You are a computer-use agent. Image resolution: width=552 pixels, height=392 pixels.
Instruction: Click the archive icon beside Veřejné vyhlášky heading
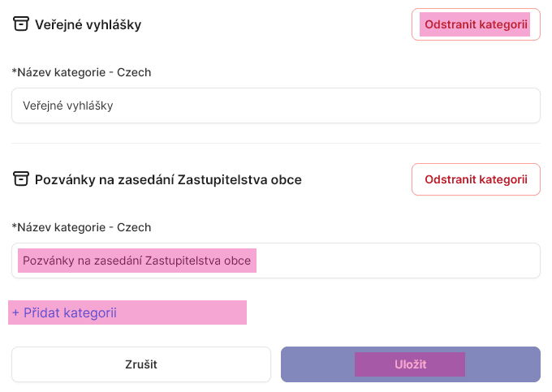point(21,24)
